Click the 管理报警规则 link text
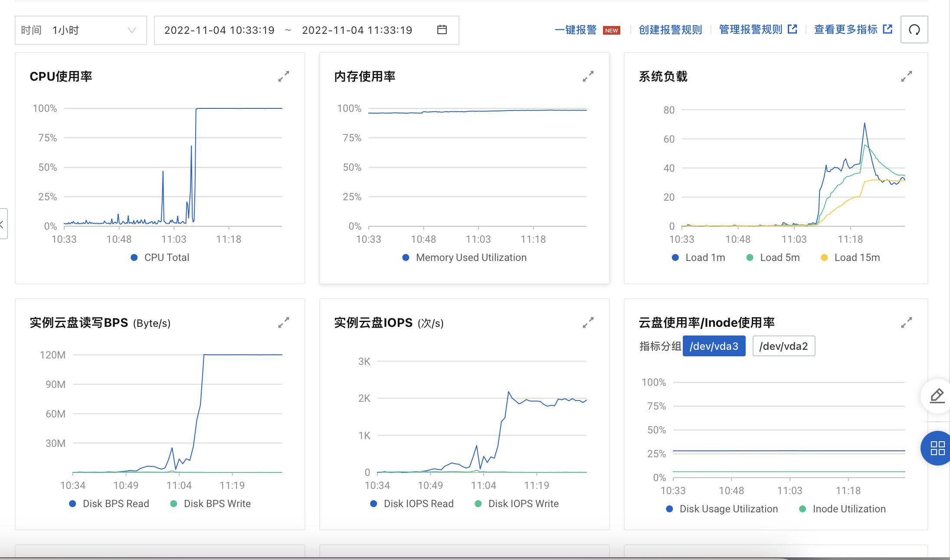 tap(750, 29)
